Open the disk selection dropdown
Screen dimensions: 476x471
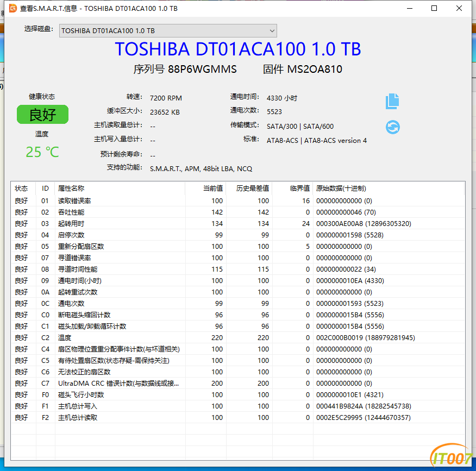pos(168,30)
